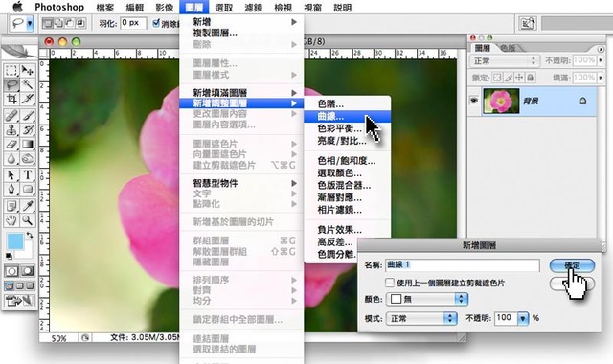Image resolution: width=613 pixels, height=364 pixels.
Task: Click the 名稱 layer name field
Action: [463, 265]
